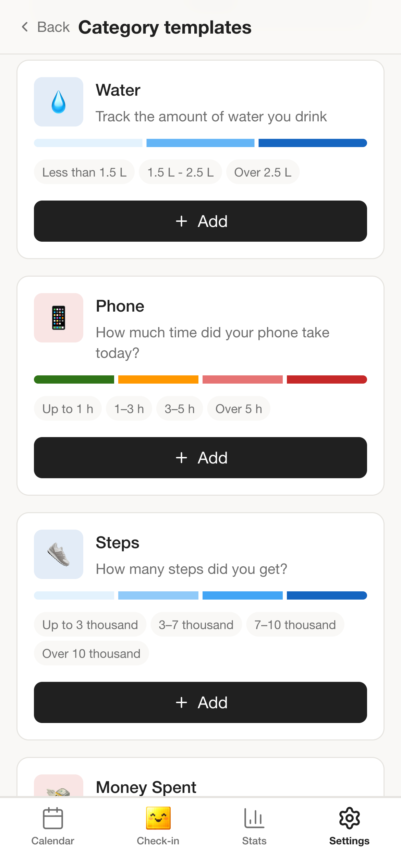
Task: Select the 'Over 10 thousand' option
Action: 91,653
